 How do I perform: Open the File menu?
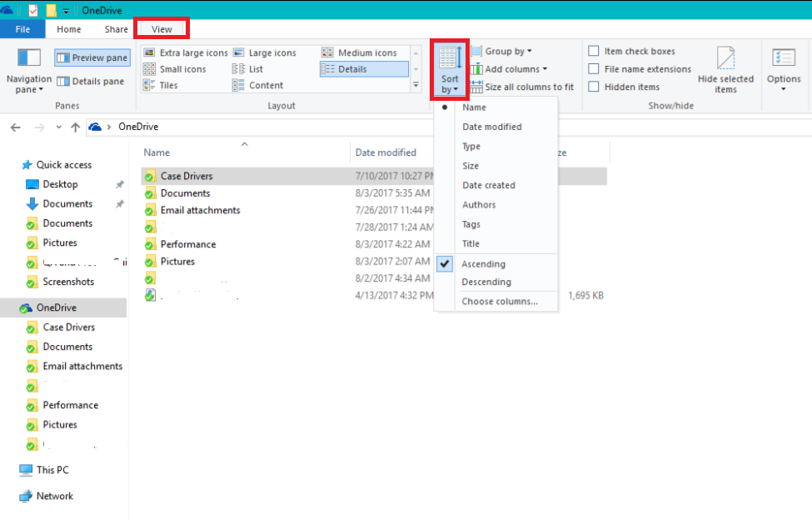click(22, 28)
